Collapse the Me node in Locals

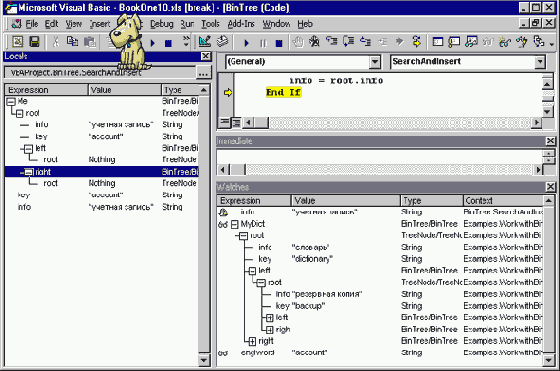click(x=11, y=102)
